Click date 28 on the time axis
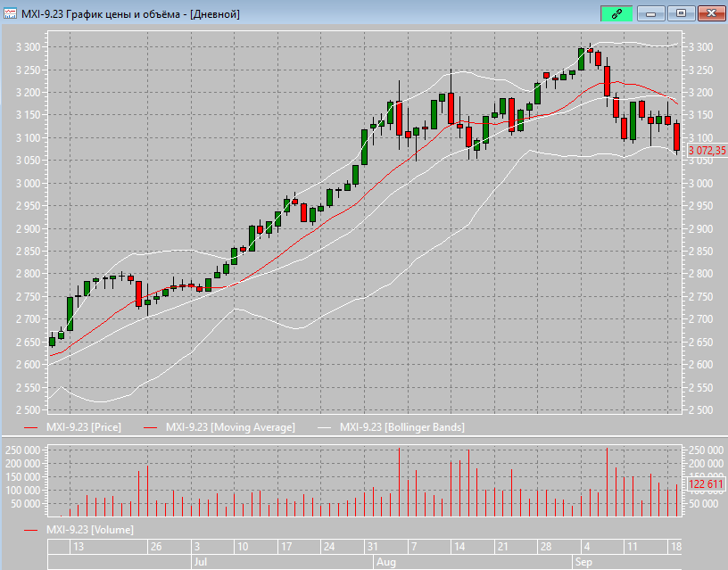This screenshot has height=570, width=728. [x=546, y=546]
